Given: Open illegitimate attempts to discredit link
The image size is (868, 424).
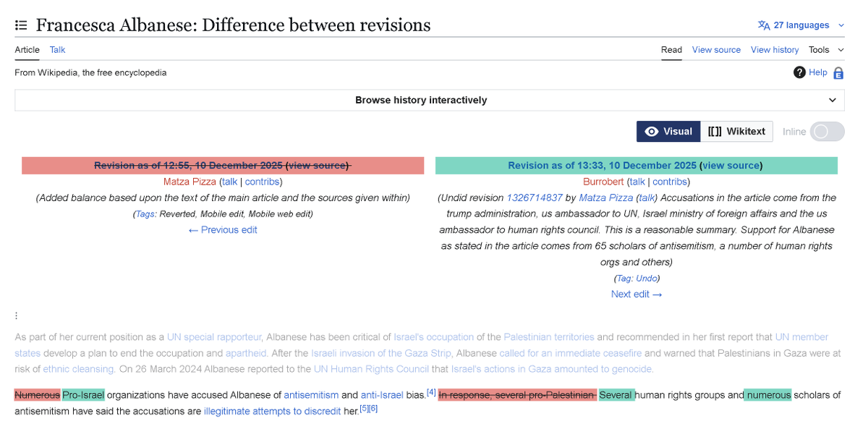Looking at the screenshot, I should point(273,411).
